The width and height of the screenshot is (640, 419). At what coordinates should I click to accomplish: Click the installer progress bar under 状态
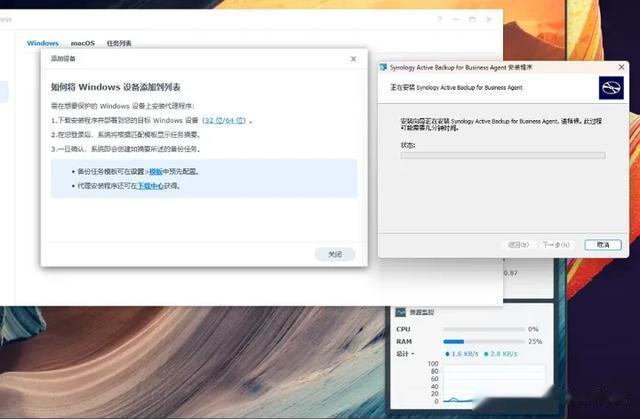pos(503,155)
